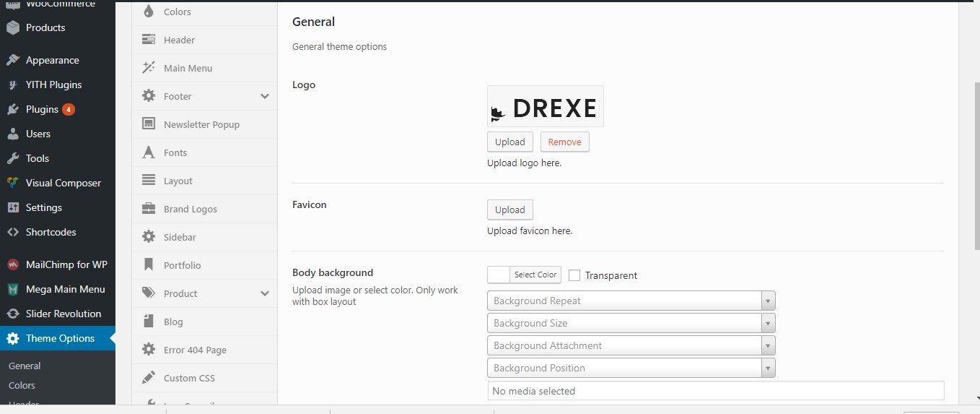Click the Products box icon in sidebar
Viewport: 980px width, 414px height.
[x=13, y=27]
